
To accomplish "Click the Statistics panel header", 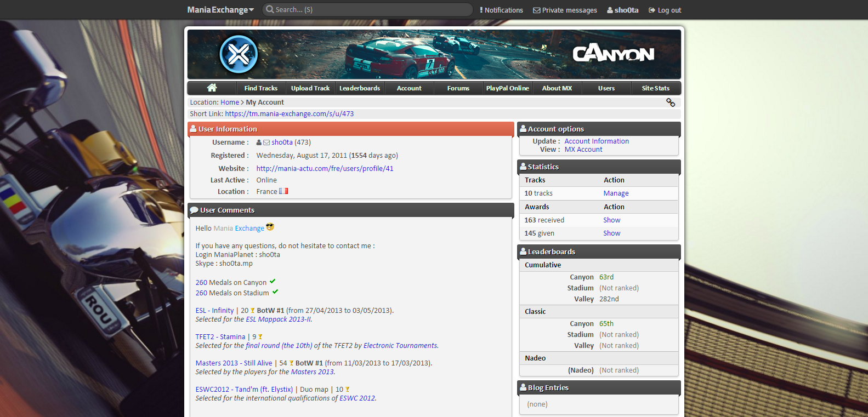I will (599, 167).
